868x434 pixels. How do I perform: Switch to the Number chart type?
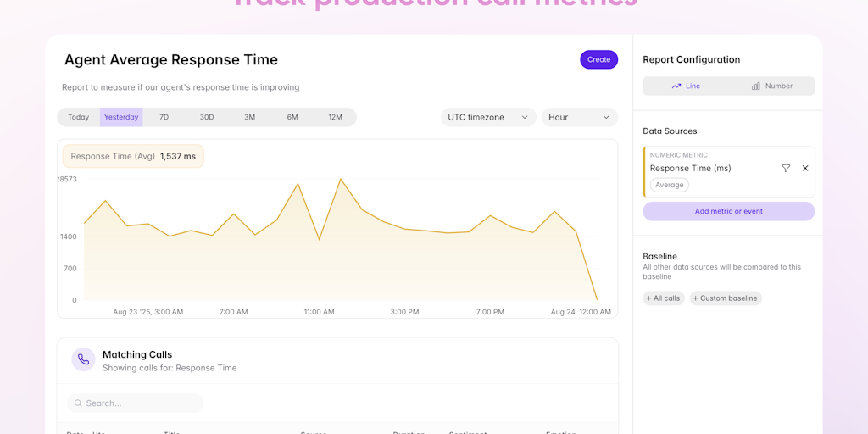[771, 86]
